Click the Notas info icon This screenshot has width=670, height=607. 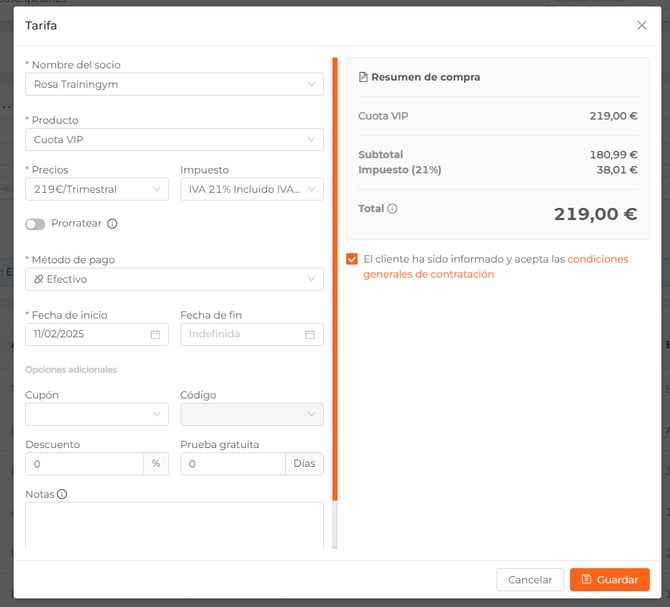click(x=63, y=494)
